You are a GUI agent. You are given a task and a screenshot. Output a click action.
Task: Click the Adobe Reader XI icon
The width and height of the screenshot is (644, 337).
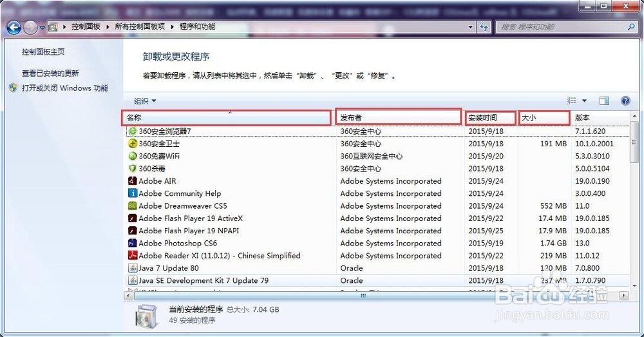click(132, 255)
